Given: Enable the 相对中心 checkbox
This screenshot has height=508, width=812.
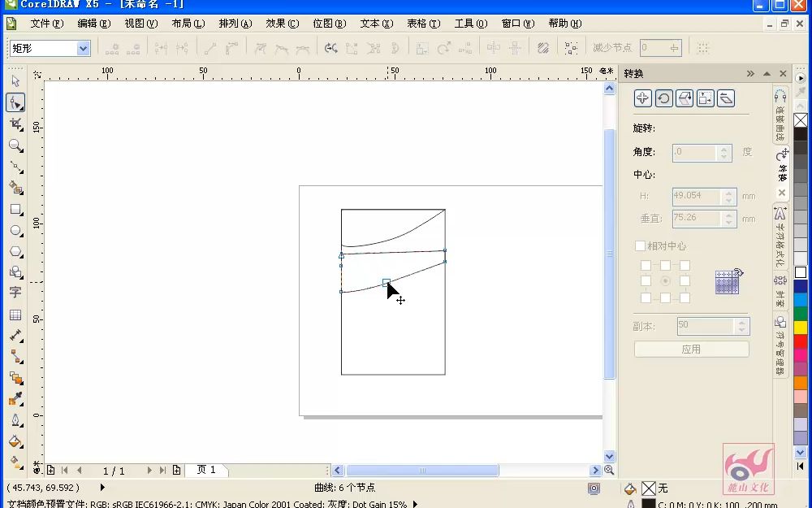Looking at the screenshot, I should point(641,245).
